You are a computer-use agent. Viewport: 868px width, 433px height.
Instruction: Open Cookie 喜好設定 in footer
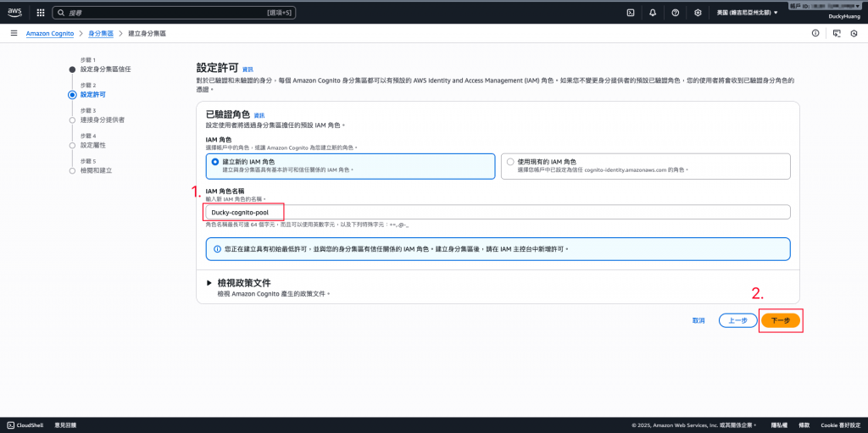840,425
